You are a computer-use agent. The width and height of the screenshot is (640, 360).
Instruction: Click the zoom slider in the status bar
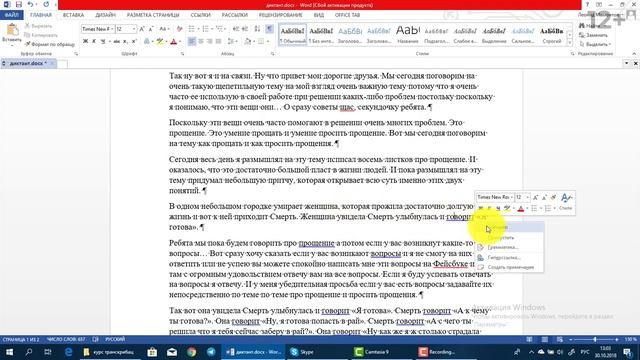coord(595,340)
